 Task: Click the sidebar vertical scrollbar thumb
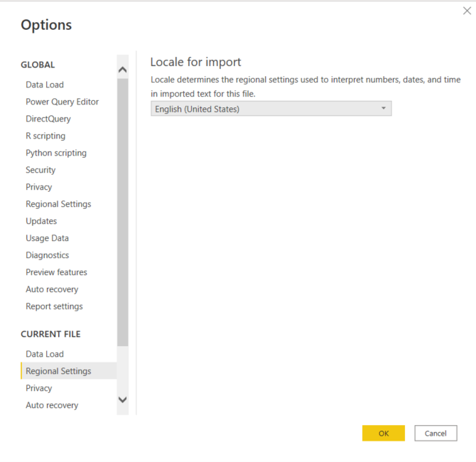[x=123, y=213]
